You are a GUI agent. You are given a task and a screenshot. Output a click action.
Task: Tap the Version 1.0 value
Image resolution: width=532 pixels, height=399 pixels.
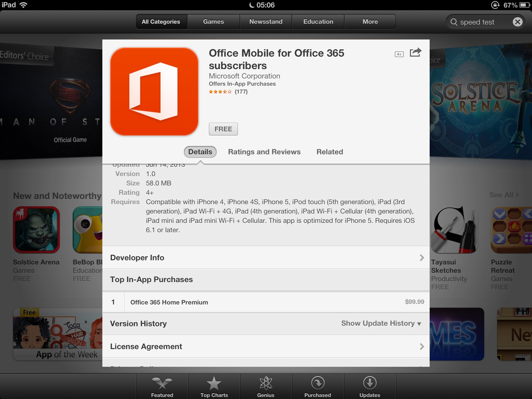150,174
